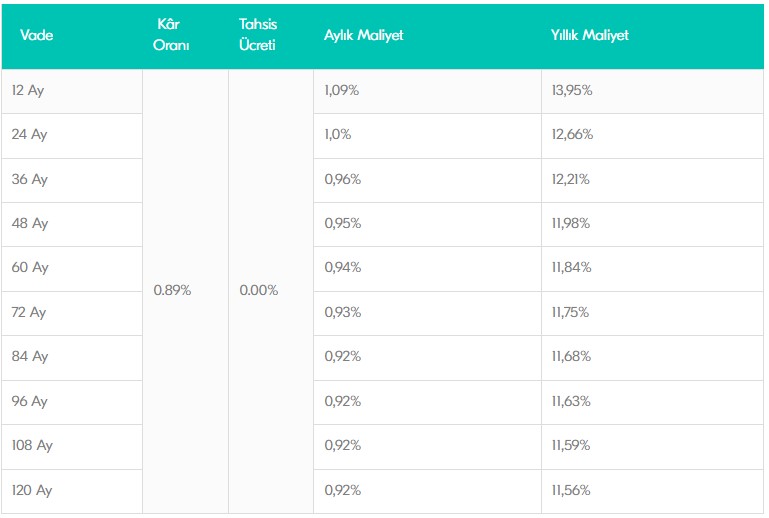The image size is (769, 518).
Task: Select the 11,56% yearly cost value
Action: tap(571, 490)
